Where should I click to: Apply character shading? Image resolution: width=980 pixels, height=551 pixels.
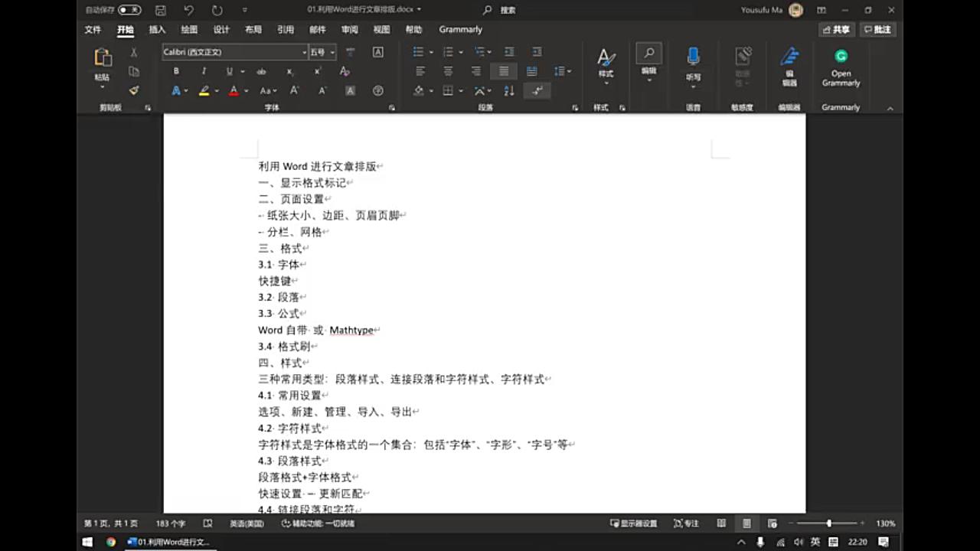point(350,90)
